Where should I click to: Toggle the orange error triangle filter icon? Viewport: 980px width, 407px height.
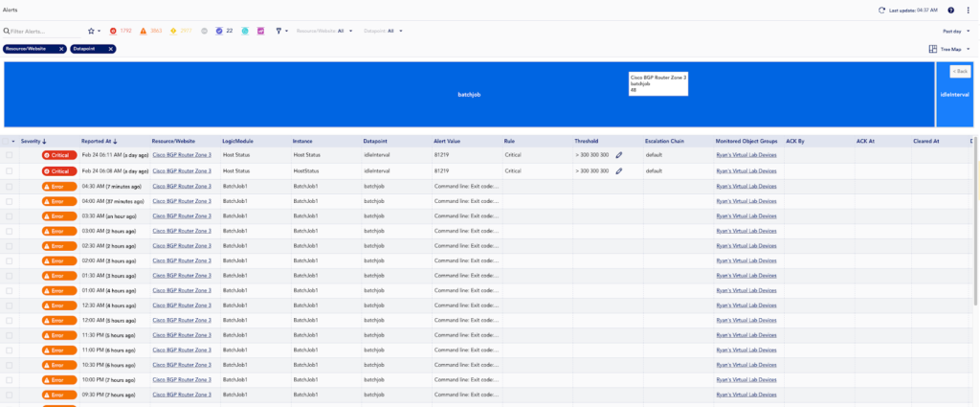coord(144,31)
